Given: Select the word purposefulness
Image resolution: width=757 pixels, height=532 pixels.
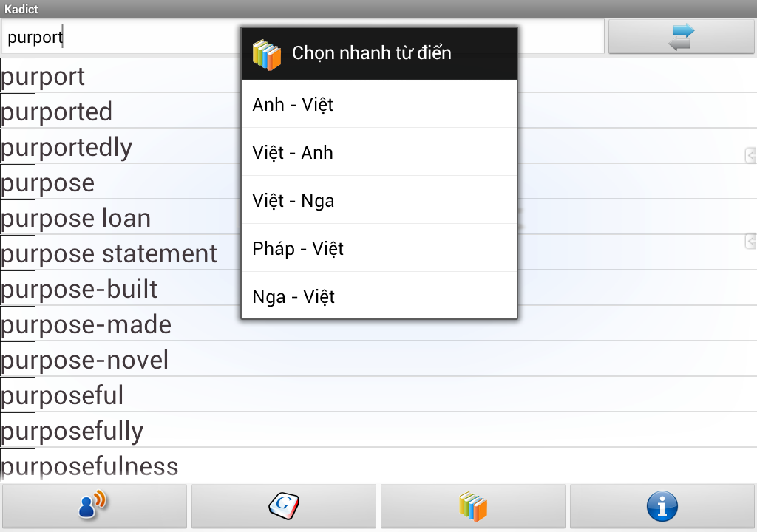Looking at the screenshot, I should pos(378,465).
